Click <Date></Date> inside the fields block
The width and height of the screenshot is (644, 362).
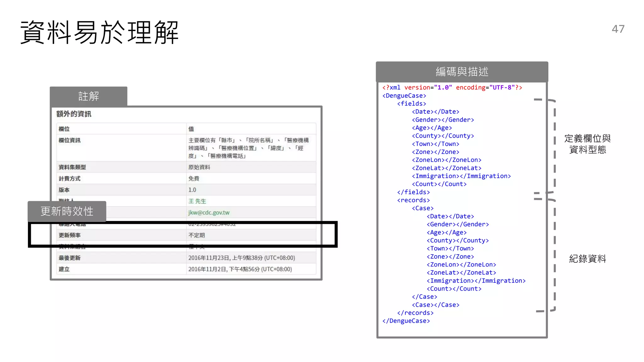point(436,112)
